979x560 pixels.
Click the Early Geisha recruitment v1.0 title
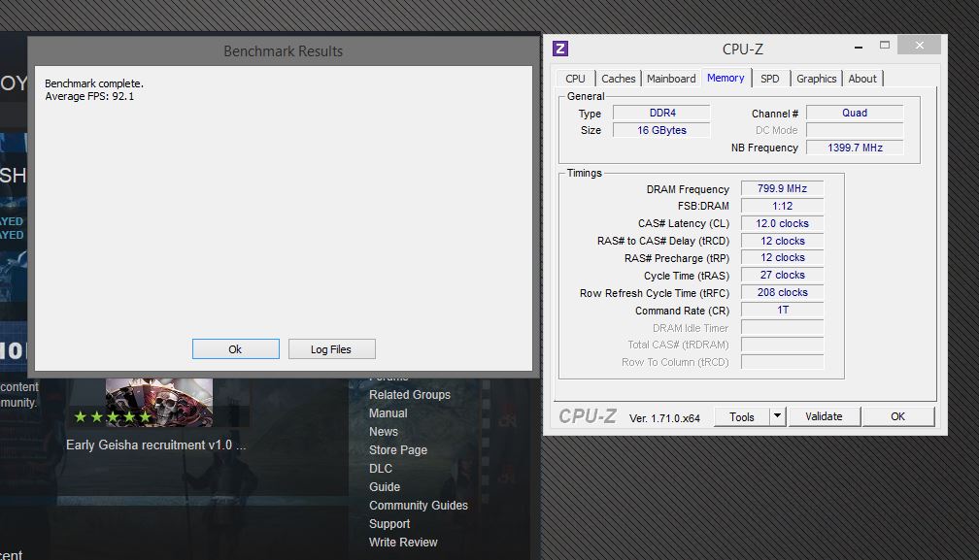tap(156, 445)
